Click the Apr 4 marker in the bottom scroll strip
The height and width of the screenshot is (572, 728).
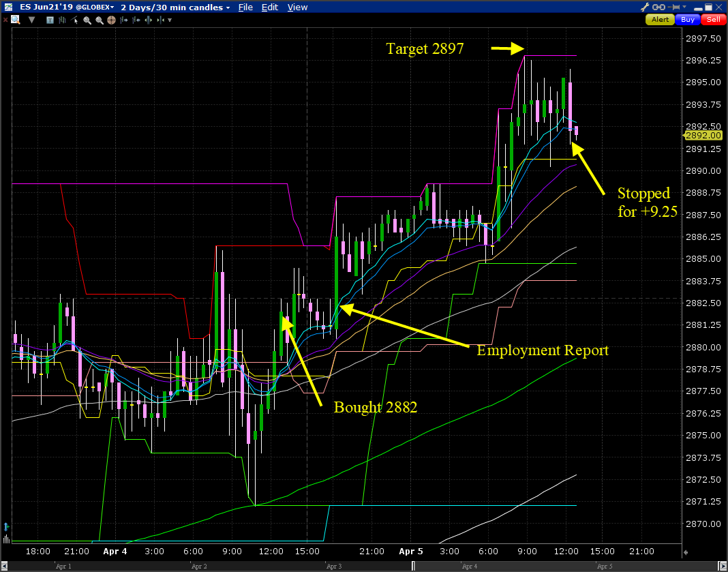point(470,567)
